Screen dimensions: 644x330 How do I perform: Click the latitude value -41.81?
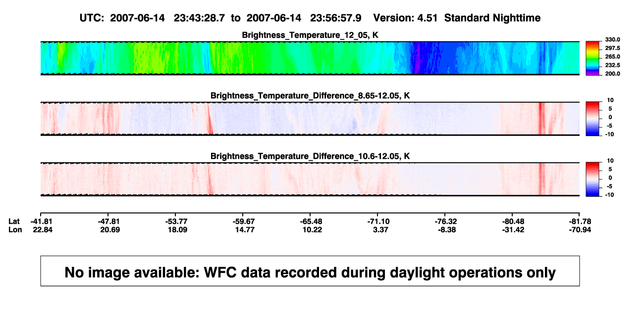point(42,221)
